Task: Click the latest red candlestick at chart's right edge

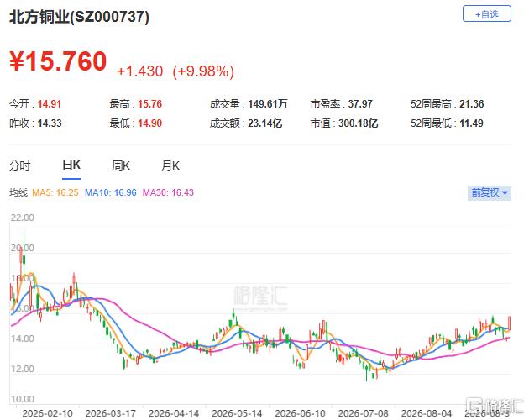Action: 510,323
